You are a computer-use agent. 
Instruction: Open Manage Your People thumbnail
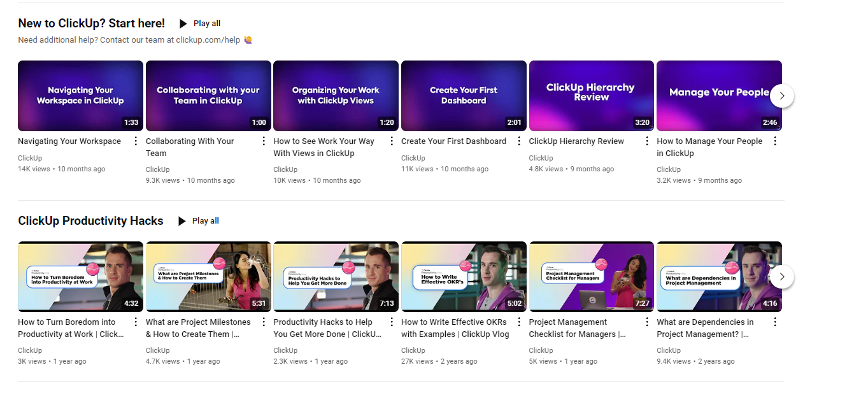pos(719,96)
